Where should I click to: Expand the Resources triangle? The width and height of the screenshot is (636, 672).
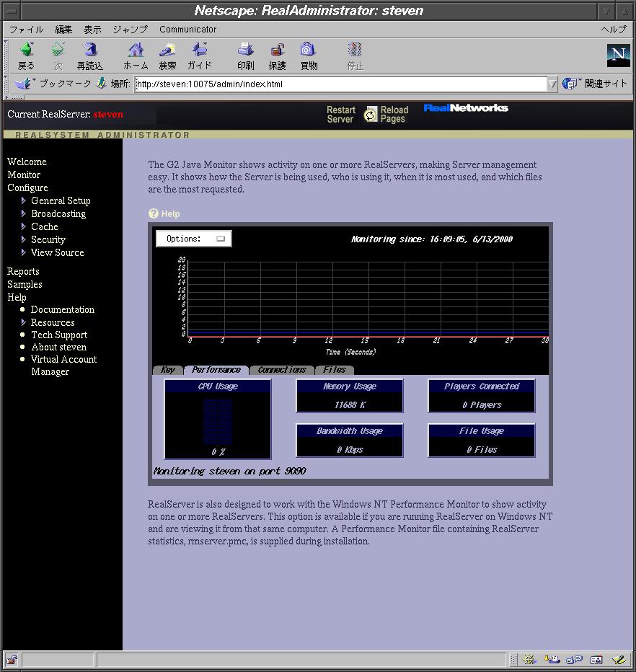click(x=24, y=322)
